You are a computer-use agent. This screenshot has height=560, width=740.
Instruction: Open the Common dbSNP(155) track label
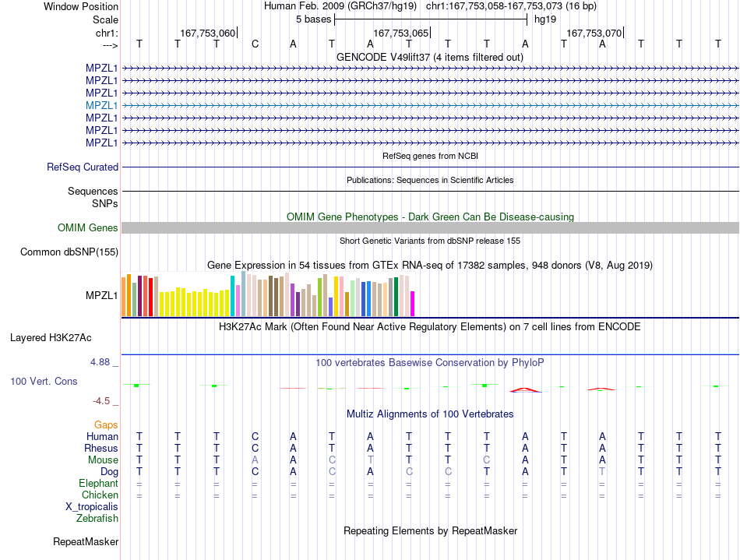coord(69,252)
